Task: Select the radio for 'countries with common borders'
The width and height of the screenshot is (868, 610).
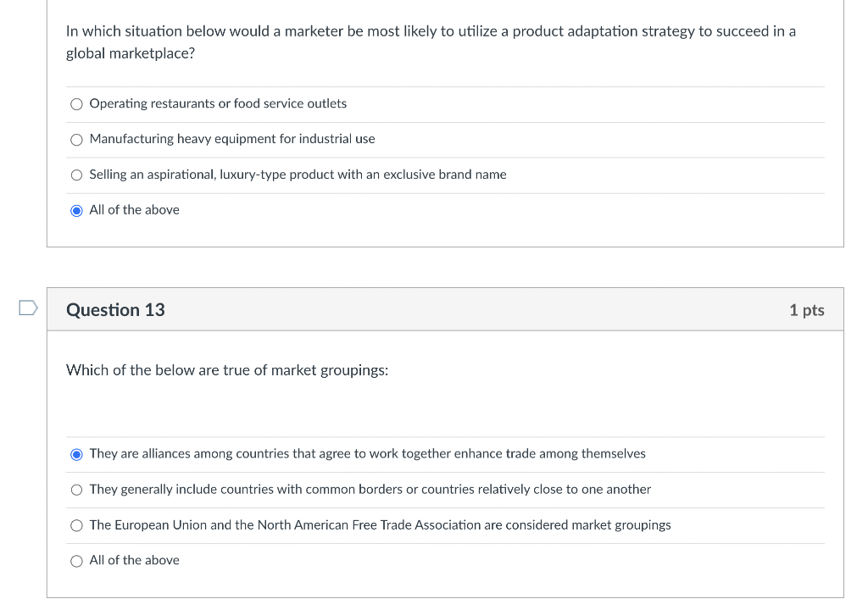Action: coord(77,490)
